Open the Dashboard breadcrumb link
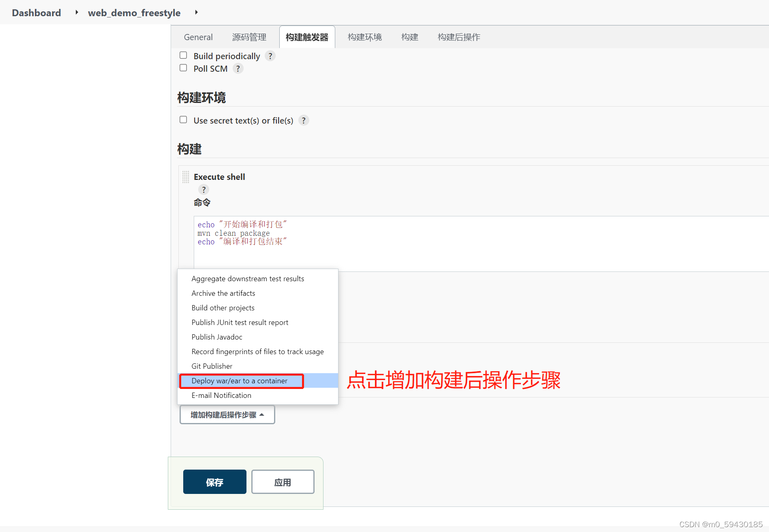769x532 pixels. (x=36, y=13)
